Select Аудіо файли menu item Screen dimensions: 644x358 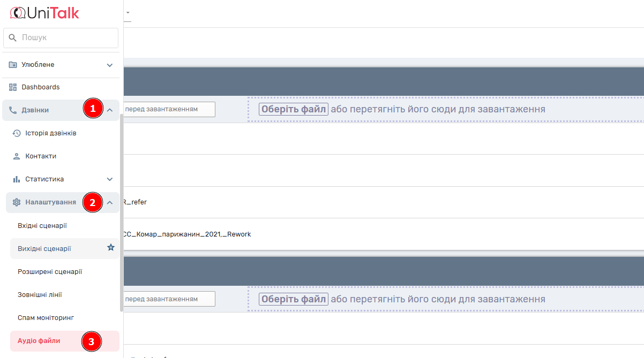(39, 341)
